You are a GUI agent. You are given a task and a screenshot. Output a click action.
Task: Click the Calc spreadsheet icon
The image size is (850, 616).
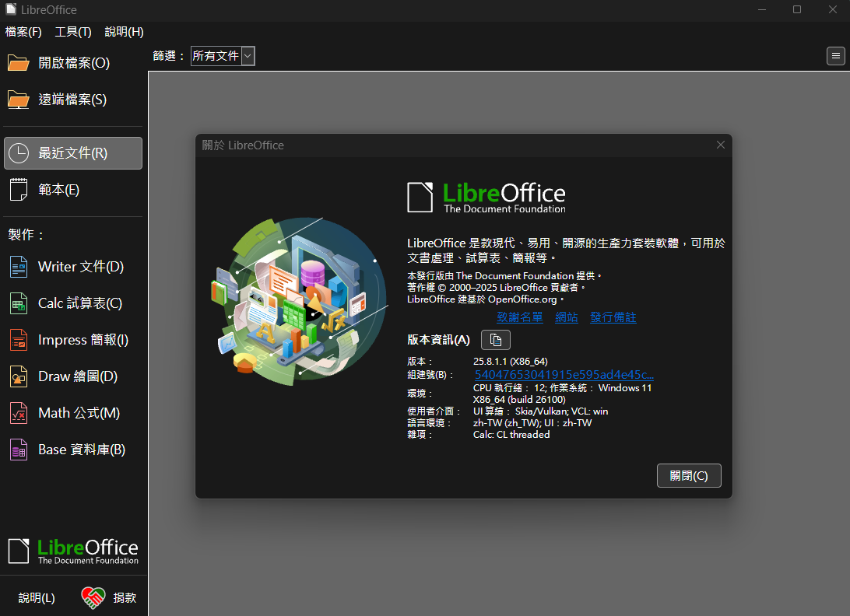19,303
